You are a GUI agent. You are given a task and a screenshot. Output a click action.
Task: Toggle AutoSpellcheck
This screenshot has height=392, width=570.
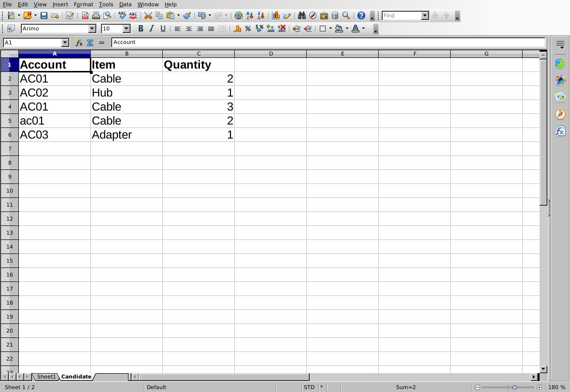coord(133,15)
